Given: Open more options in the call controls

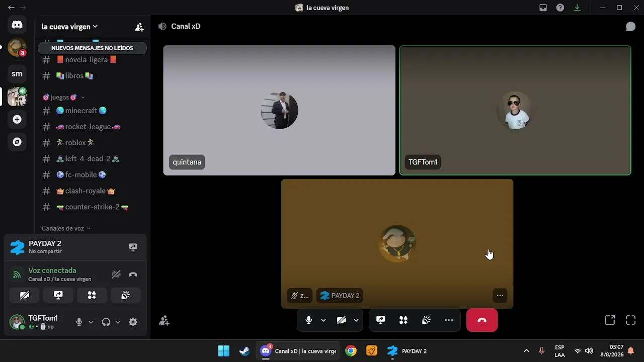Looking at the screenshot, I should (x=449, y=320).
